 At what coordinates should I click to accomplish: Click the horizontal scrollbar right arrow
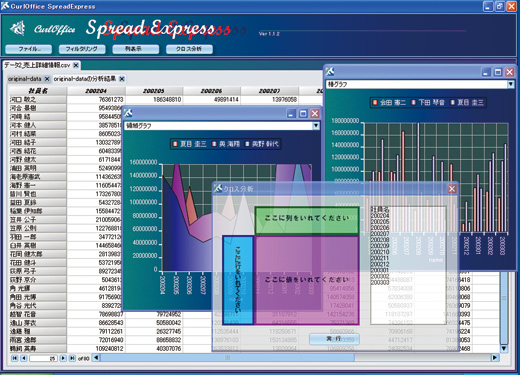coord(495,358)
